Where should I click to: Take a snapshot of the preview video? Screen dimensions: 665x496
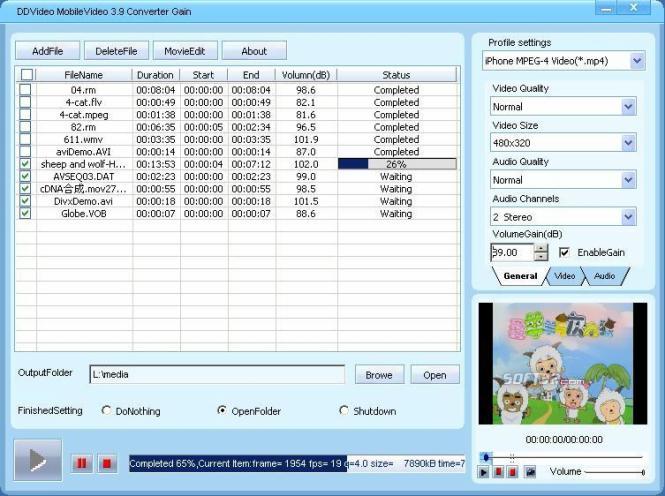click(x=530, y=472)
